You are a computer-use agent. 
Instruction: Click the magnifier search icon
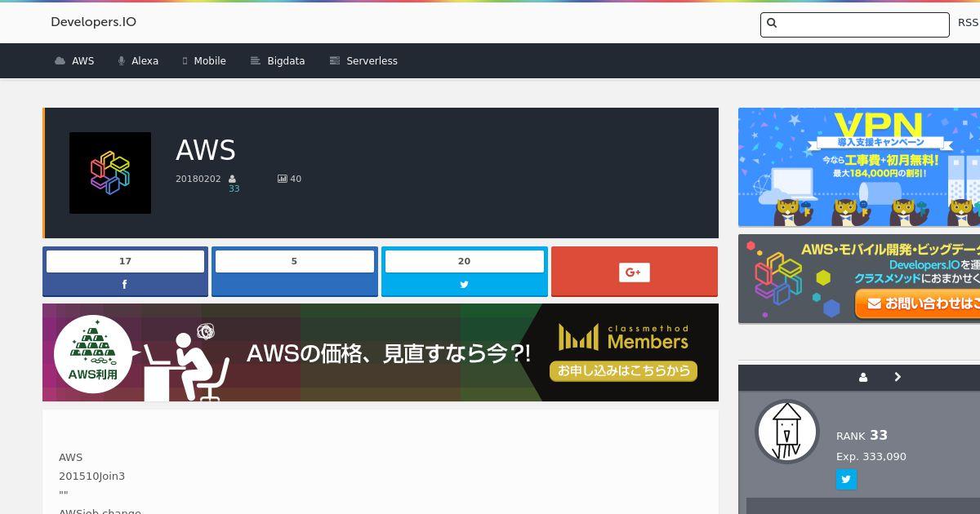772,24
